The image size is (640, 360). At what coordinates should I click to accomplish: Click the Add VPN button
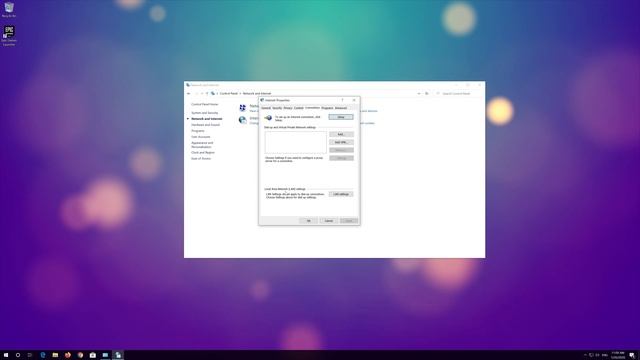(341, 142)
